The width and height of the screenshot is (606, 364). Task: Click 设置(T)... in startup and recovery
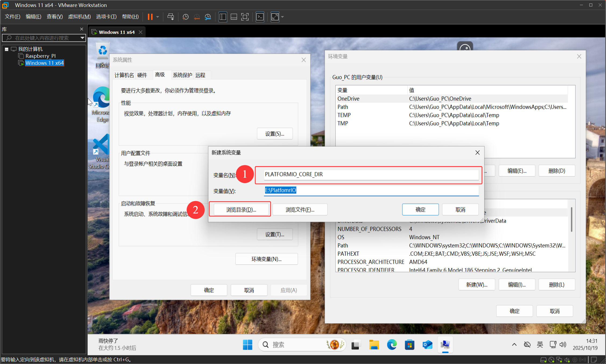click(275, 234)
